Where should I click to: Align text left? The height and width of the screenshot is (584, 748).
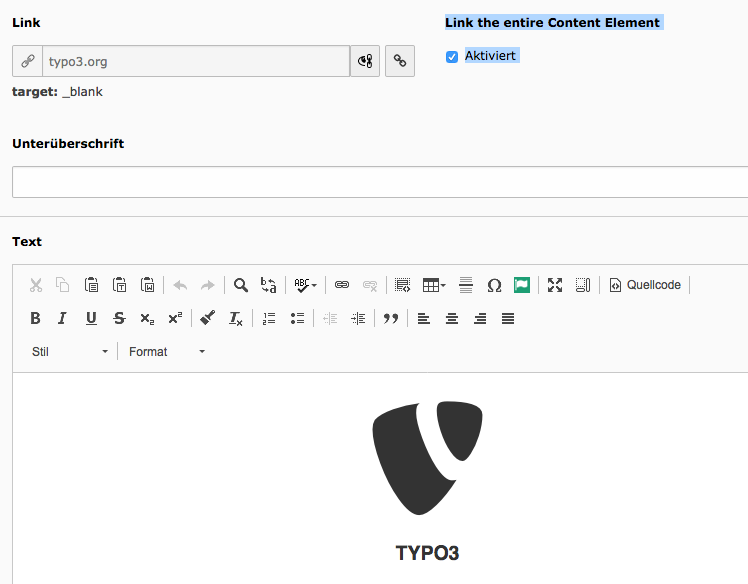424,318
